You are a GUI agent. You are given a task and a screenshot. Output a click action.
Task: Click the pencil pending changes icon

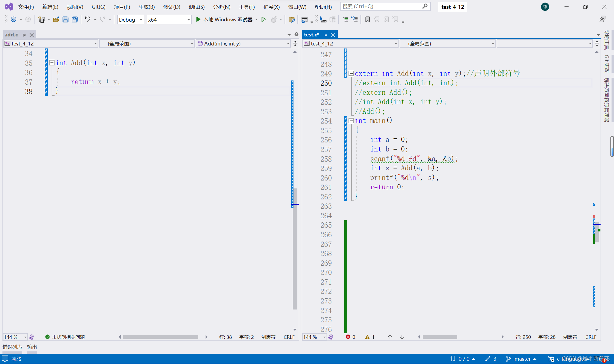(x=487, y=359)
